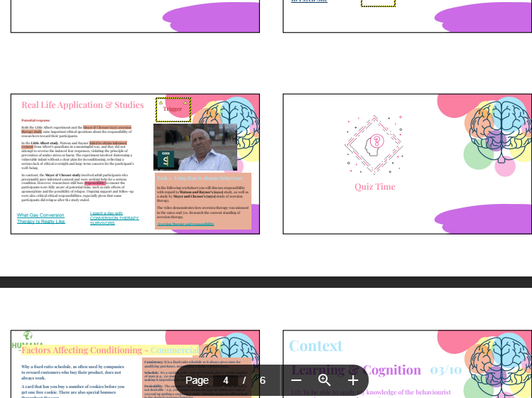Open the 'What Gay Conversion Therapy Is Really Like' link
The height and width of the screenshot is (398, 532).
pyautogui.click(x=41, y=218)
